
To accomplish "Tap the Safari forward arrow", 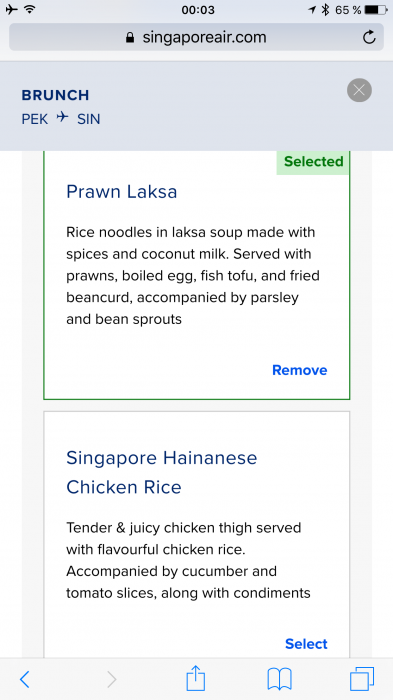I will pyautogui.click(x=112, y=679).
